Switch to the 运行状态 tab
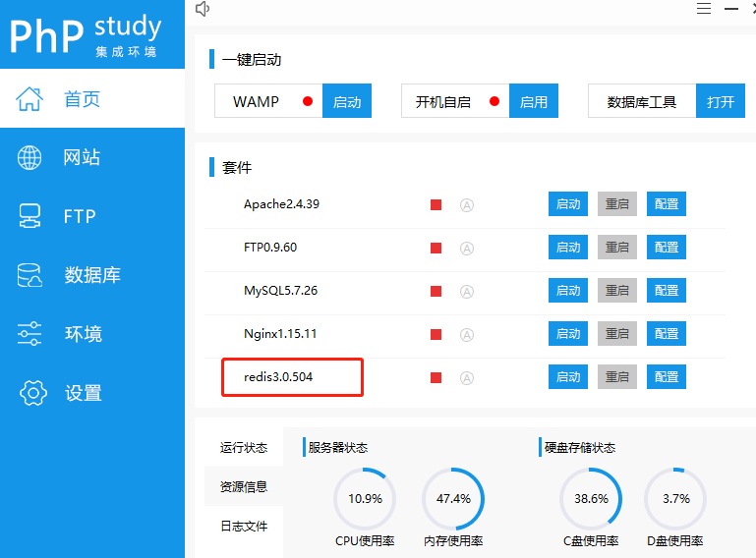Screen dimensions: 756x558 244,447
